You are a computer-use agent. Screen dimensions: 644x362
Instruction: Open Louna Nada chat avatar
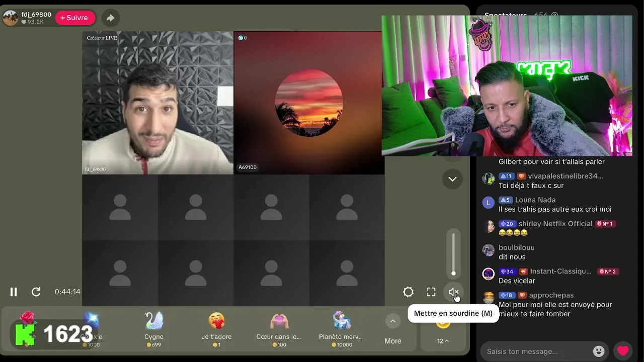[489, 203]
